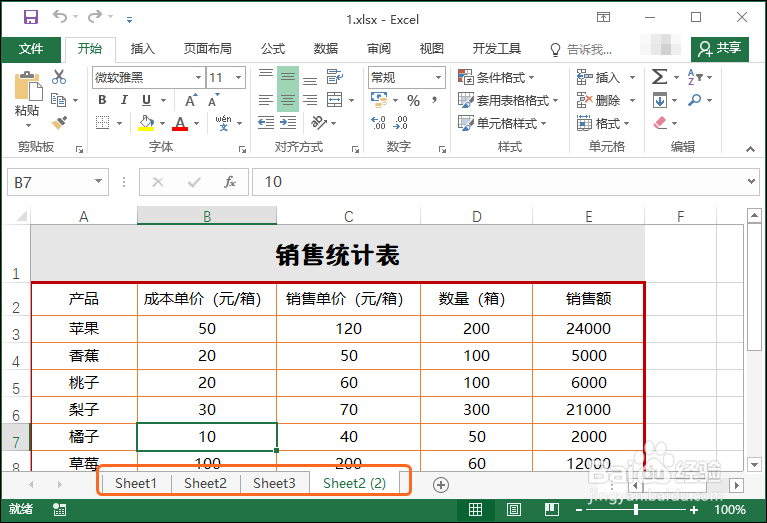Screen dimensions: 767x523
Task: Increase indent in alignment group
Action: [x=288, y=122]
